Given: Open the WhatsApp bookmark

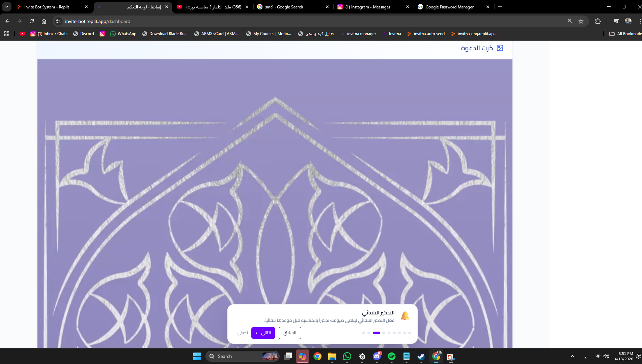Looking at the screenshot, I should [123, 34].
